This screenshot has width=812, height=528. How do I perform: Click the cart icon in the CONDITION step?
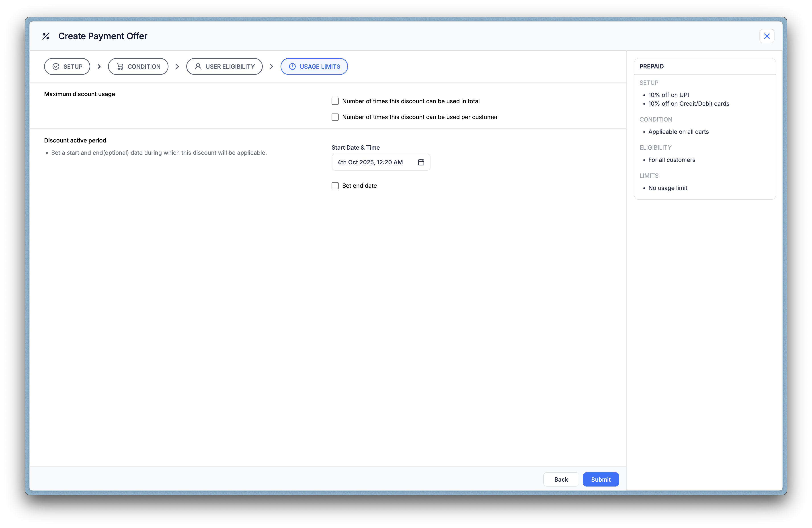120,66
